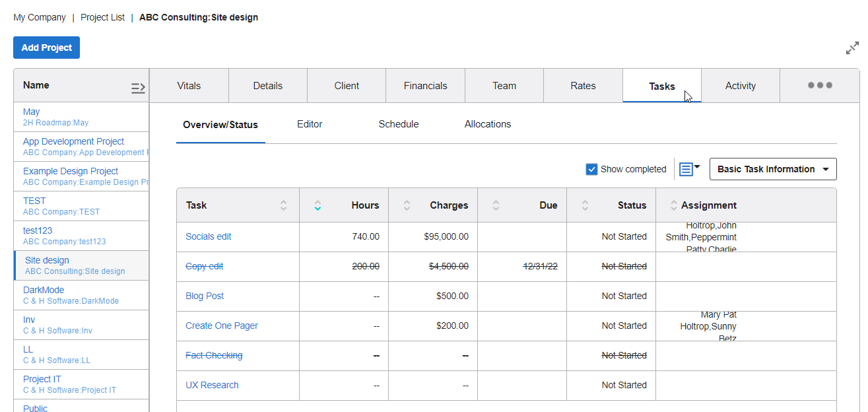
Task: Open the Socials edit task
Action: [x=208, y=236]
